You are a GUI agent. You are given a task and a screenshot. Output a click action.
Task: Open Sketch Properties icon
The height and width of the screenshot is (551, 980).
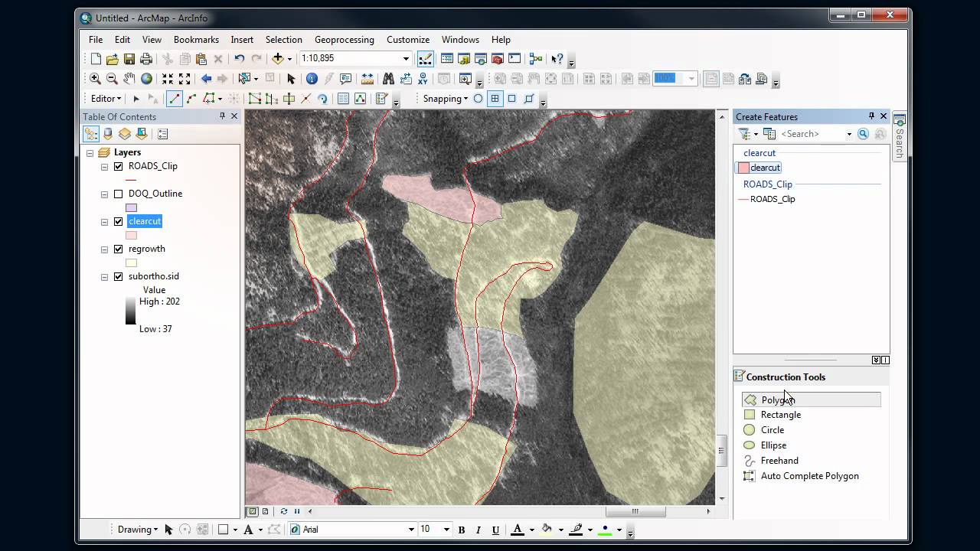pyautogui.click(x=360, y=99)
